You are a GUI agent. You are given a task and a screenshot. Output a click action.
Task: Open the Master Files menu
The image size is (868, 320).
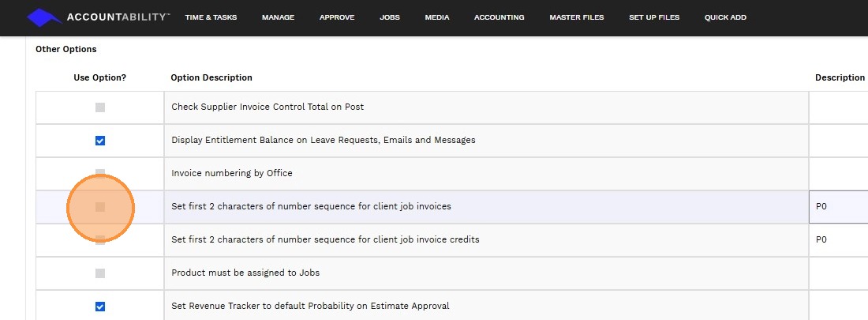click(x=577, y=17)
